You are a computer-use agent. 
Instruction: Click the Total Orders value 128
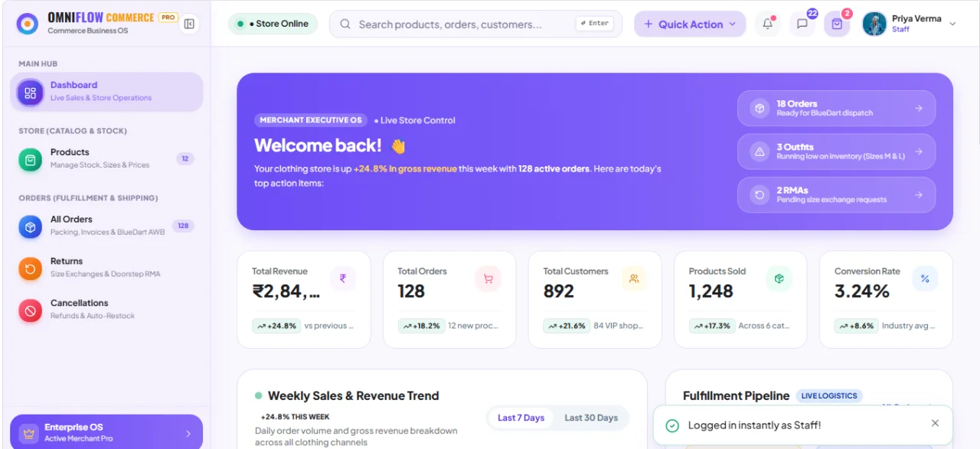coord(411,291)
